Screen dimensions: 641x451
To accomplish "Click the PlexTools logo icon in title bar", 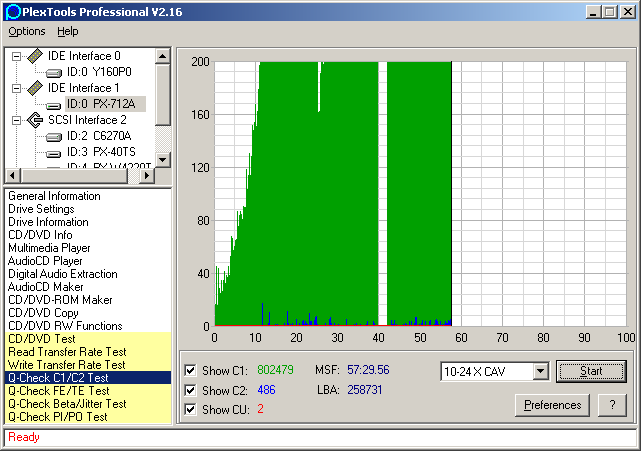I will tap(13, 12).
